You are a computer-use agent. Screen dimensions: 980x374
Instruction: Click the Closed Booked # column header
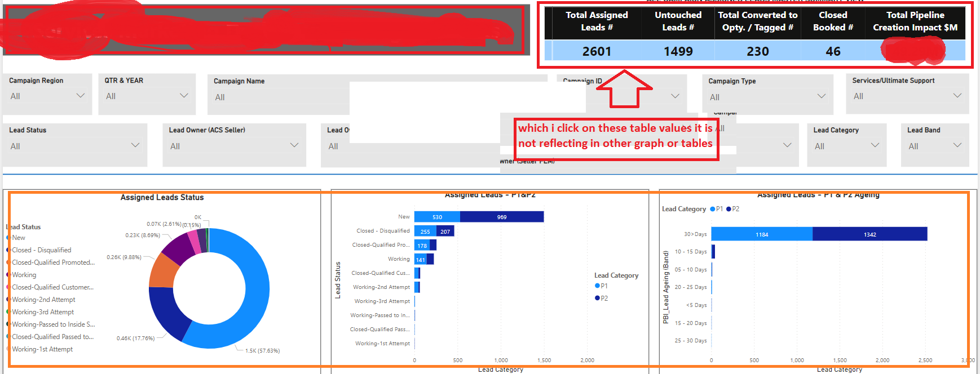(833, 21)
